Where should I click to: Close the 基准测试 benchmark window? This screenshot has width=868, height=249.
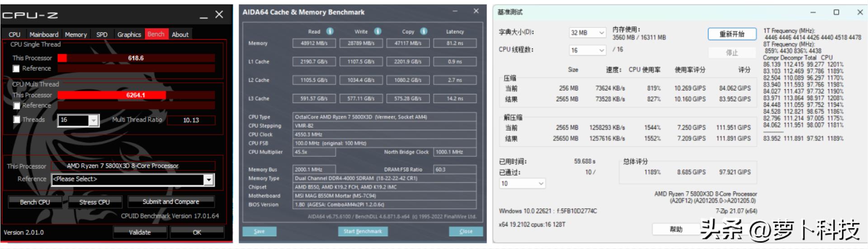(x=860, y=12)
